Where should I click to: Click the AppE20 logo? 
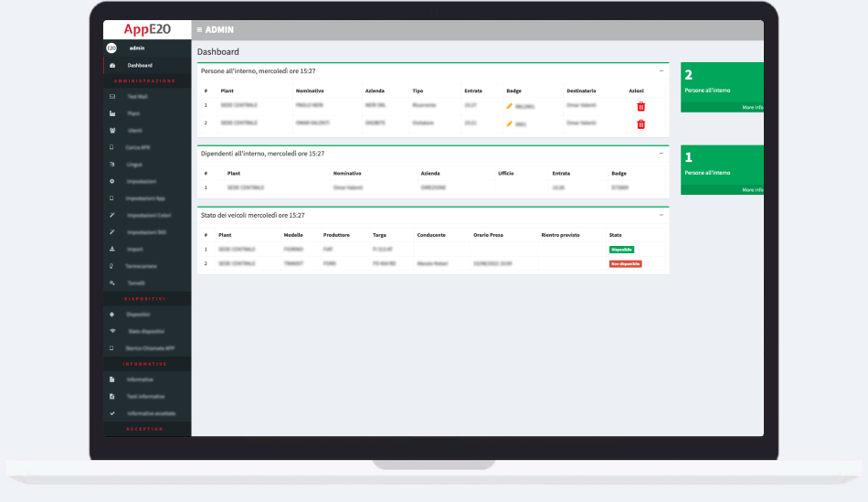coord(147,29)
